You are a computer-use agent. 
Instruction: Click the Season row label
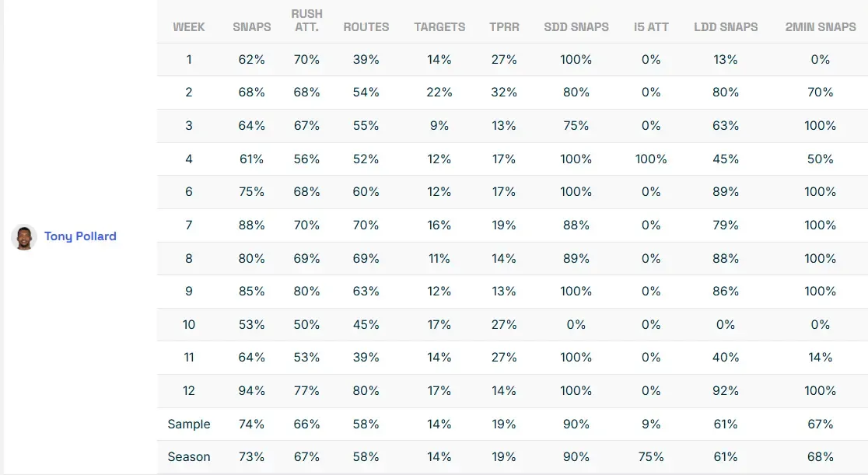click(189, 457)
